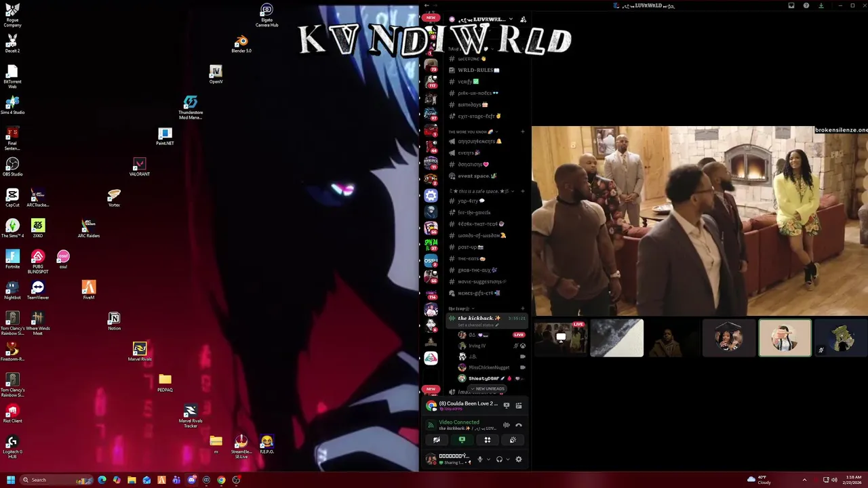Open Vortex desktop shortcut

click(x=114, y=198)
